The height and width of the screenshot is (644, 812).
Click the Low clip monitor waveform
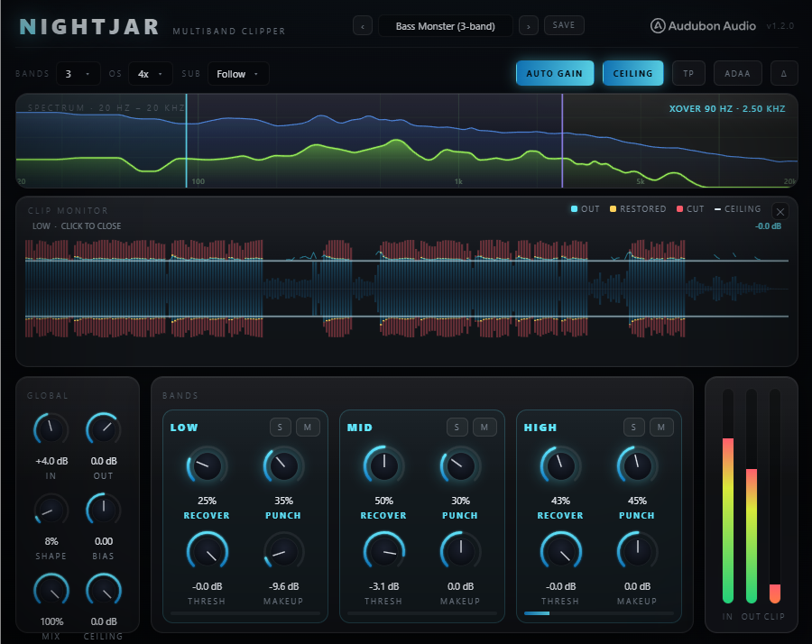tap(407, 289)
